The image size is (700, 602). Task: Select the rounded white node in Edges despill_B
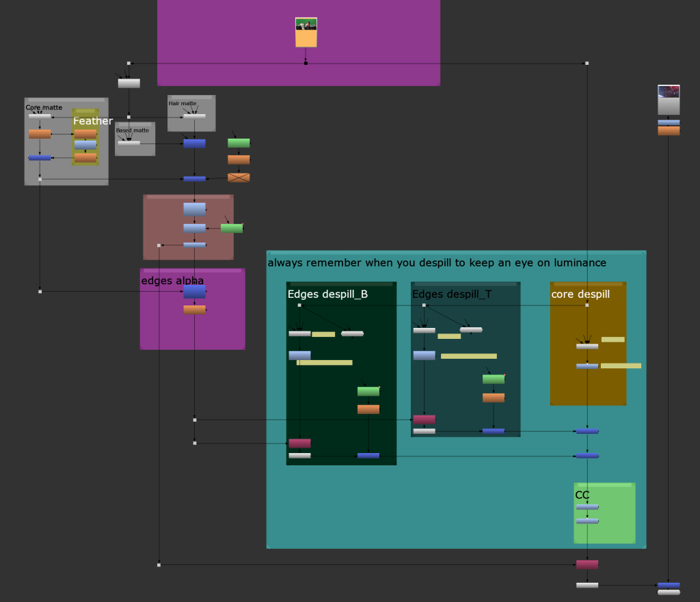[x=352, y=333]
